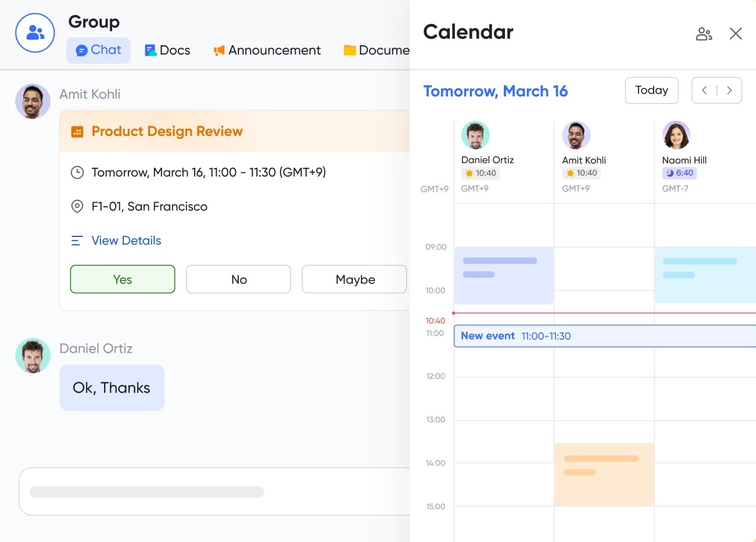Click the location pin icon by F1-01
The width and height of the screenshot is (756, 542).
tap(77, 206)
